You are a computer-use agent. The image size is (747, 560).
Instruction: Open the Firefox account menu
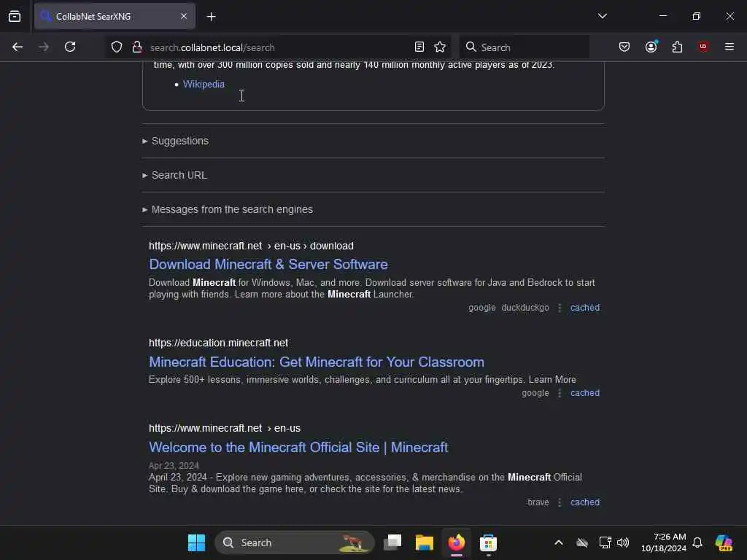click(x=651, y=47)
